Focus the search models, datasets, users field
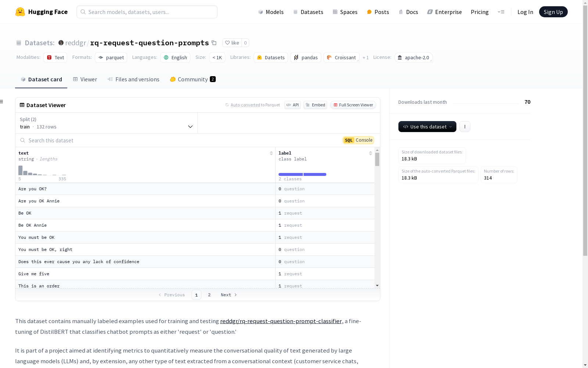 tap(147, 12)
